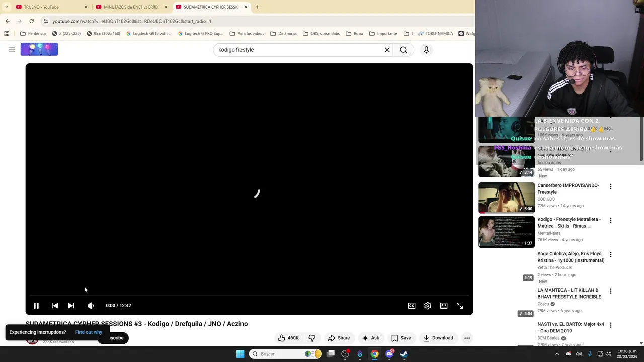Switch to 'MINUTAZOS de BNET vs ERRECE' tab
Viewport: 644px width, 362px height.
point(131,7)
